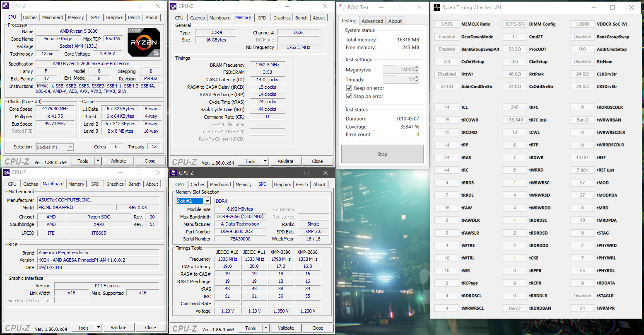Expand the Tools dropdown arrow in the SPD window
This screenshot has width=644, height=335.
pyautogui.click(x=265, y=328)
